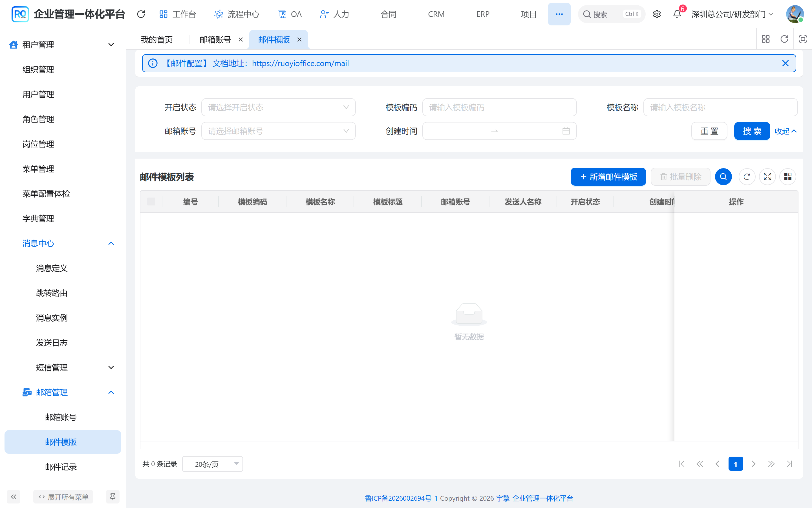Open calendar icon in 创建时间 field
This screenshot has width=812, height=508.
tap(566, 131)
